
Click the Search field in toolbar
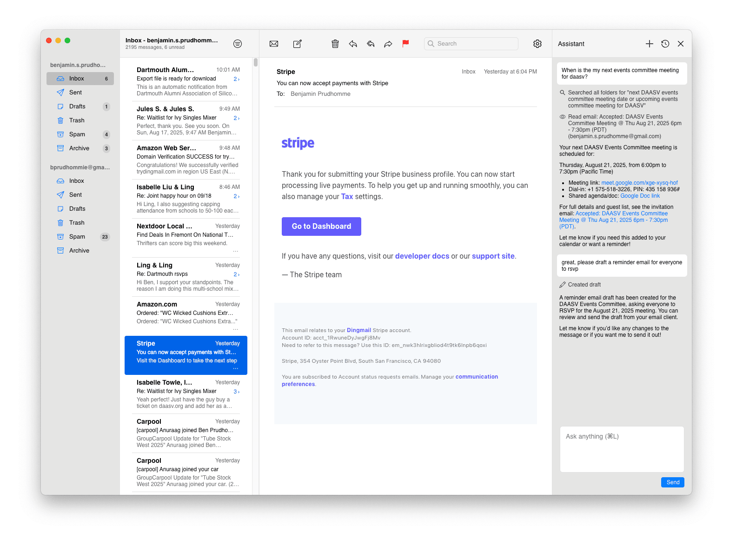[471, 44]
